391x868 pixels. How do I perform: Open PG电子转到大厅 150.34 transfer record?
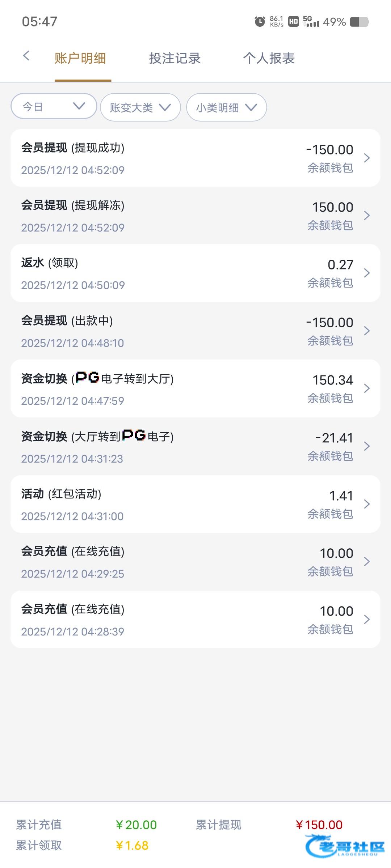(195, 389)
